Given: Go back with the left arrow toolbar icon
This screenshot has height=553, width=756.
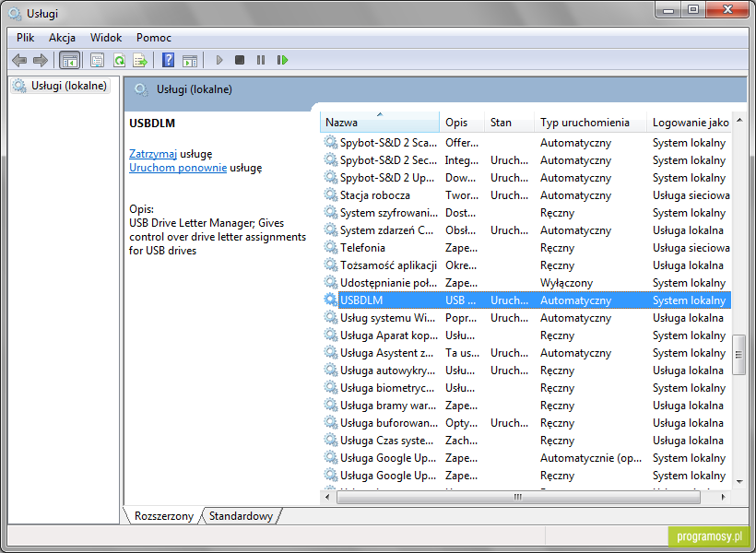Looking at the screenshot, I should point(18,60).
